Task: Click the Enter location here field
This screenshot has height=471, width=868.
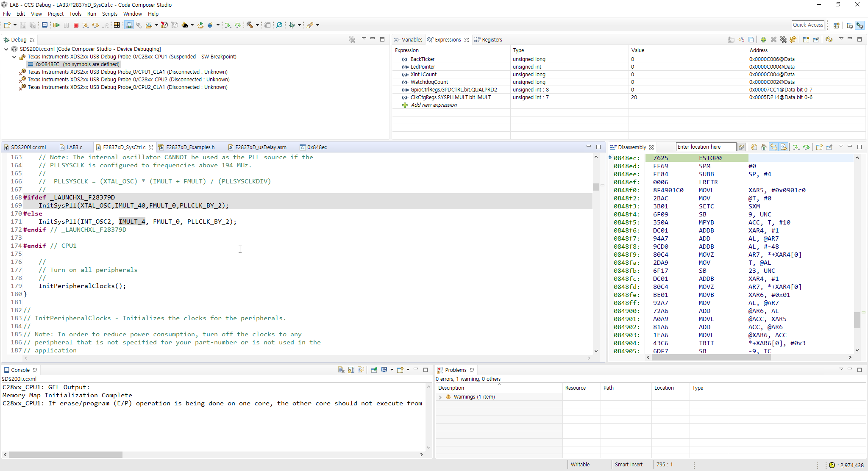Action: pyautogui.click(x=705, y=147)
